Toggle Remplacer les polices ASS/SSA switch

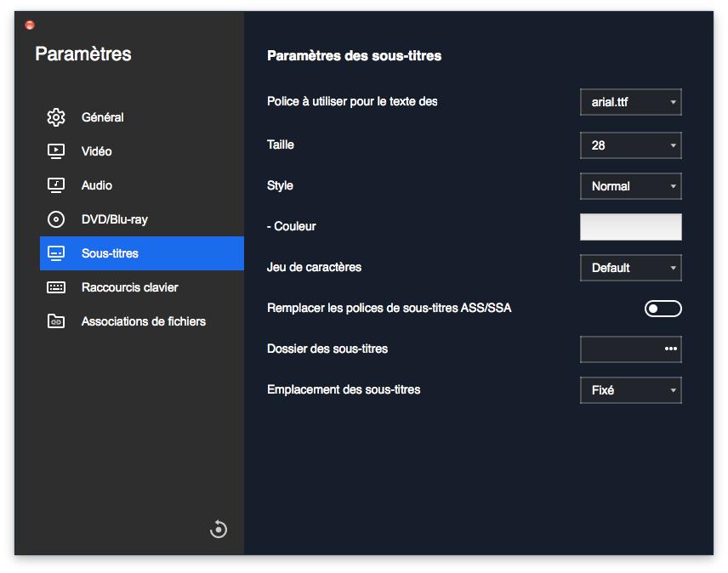663,309
